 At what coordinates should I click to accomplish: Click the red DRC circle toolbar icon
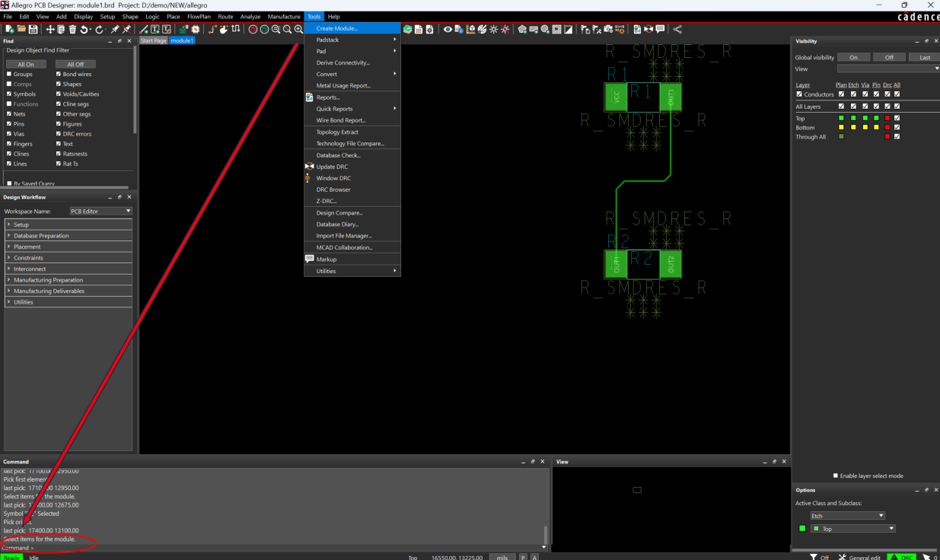point(253,29)
